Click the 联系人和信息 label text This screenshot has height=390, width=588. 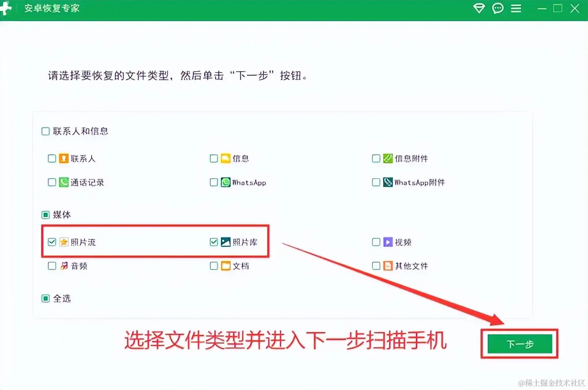[81, 131]
